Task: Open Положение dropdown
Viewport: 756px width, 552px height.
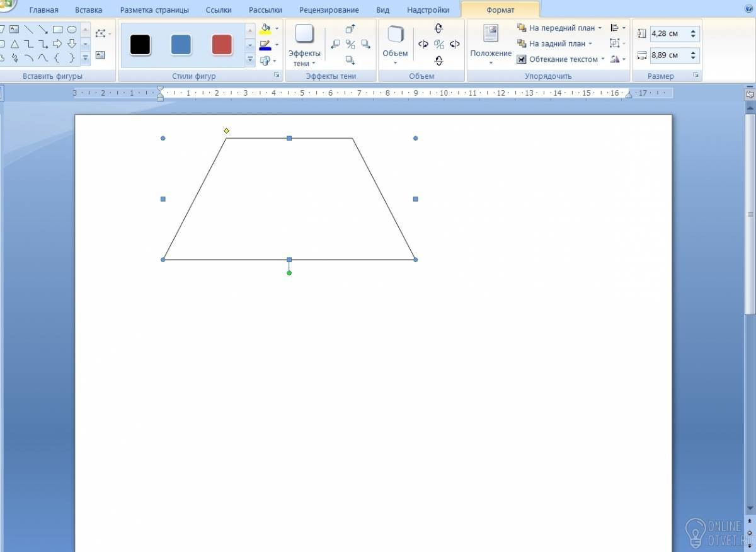Action: 491,46
